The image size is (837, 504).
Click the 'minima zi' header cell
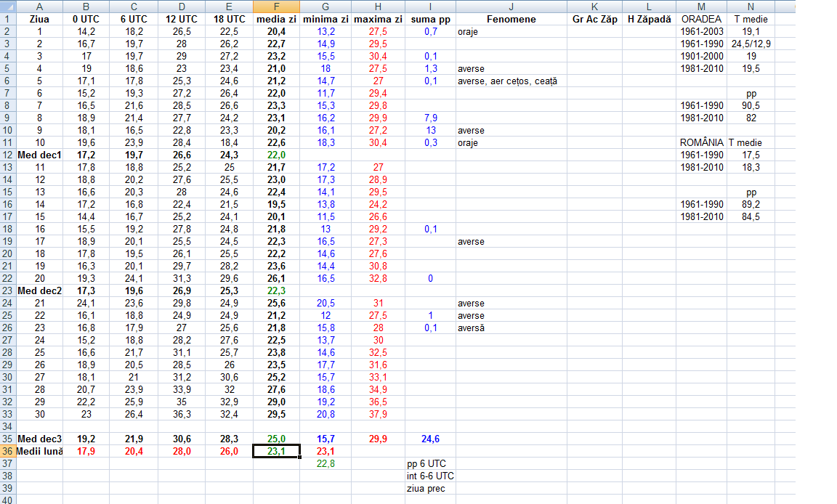[325, 19]
